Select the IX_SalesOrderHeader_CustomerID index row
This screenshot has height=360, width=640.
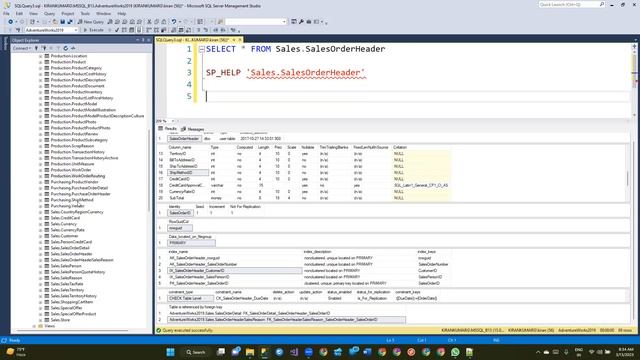point(235,271)
